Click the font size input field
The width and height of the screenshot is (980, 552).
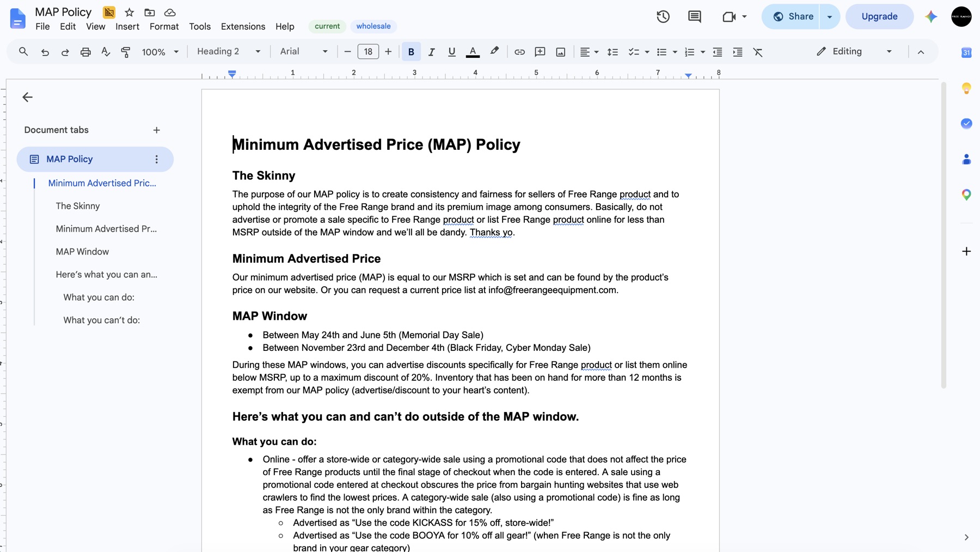(x=368, y=52)
